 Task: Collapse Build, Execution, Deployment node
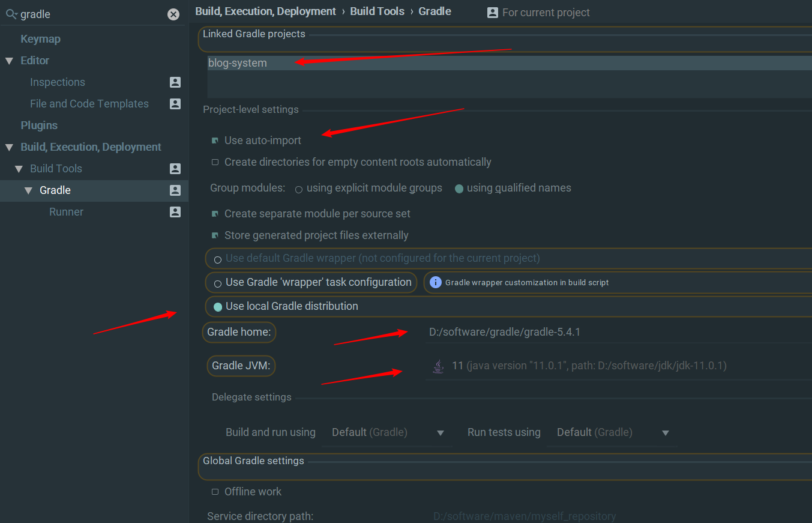pyautogui.click(x=9, y=147)
